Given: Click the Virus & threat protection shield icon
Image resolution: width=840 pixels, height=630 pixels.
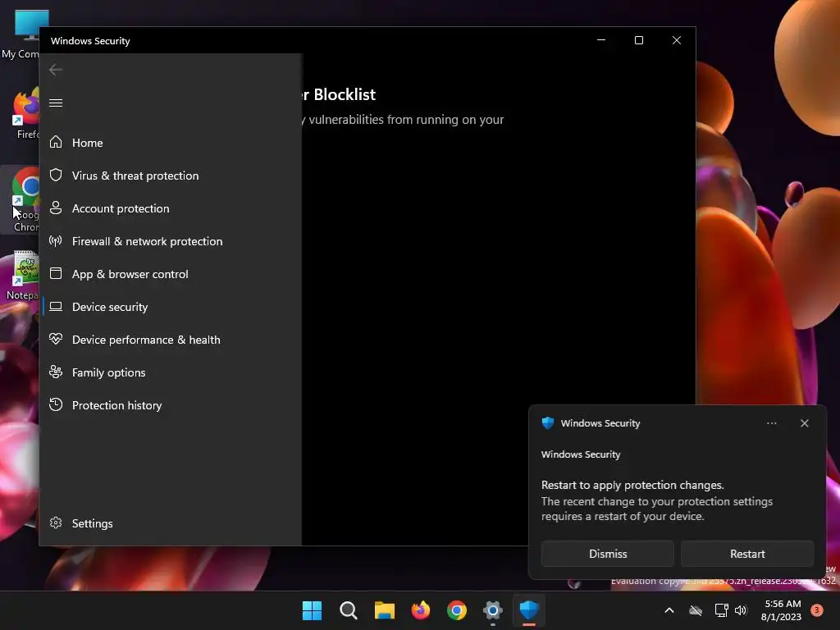Looking at the screenshot, I should point(56,176).
